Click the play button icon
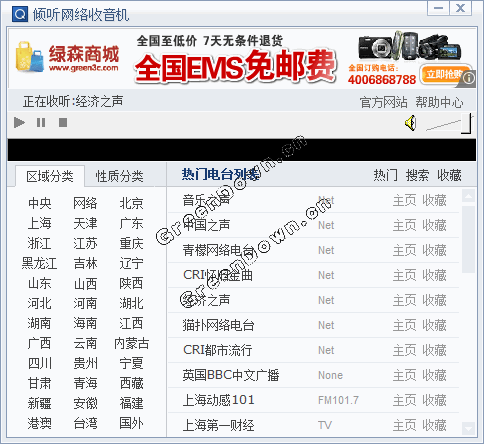 pos(19,123)
